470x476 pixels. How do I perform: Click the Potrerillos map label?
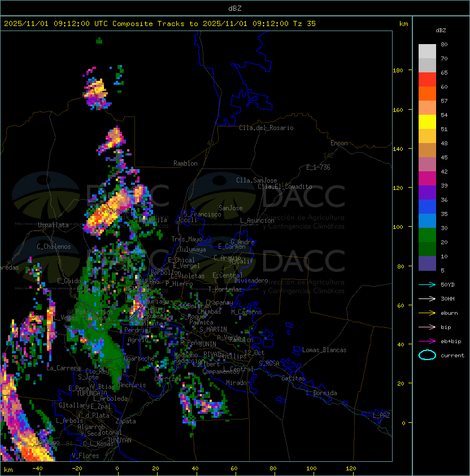[94, 312]
